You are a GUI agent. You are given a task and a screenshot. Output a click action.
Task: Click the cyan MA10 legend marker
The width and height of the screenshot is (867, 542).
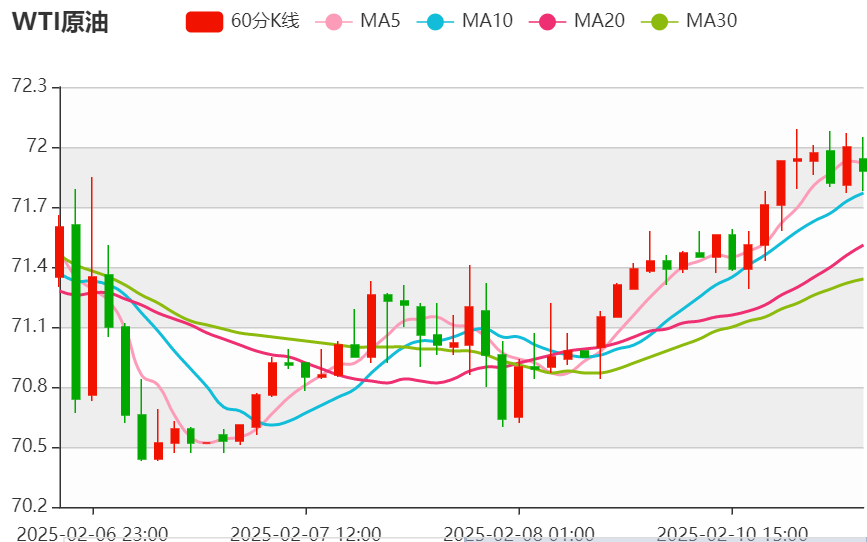[x=435, y=21]
